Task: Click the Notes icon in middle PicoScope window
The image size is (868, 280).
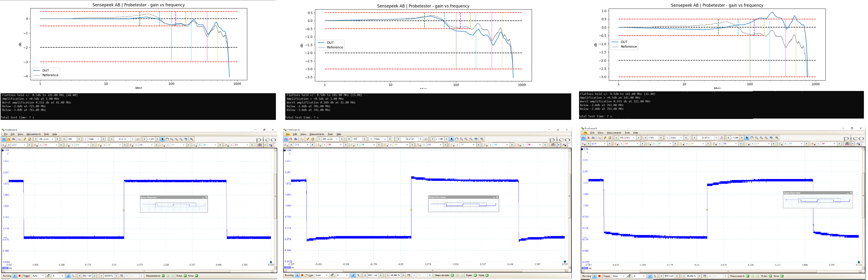Action: [487, 275]
